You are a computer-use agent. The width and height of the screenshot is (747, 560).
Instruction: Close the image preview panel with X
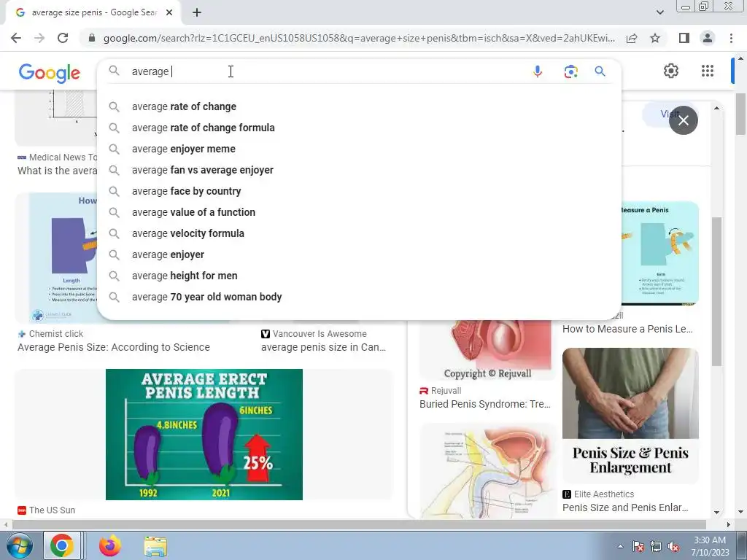point(683,120)
